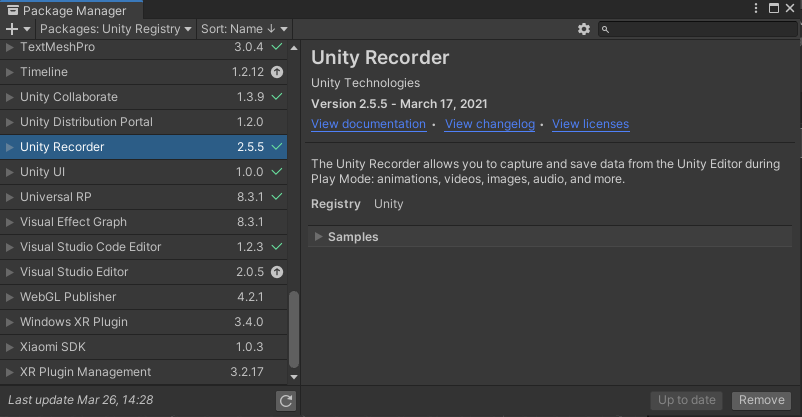Open the window kebab menu icon
This screenshot has height=417, width=802.
756,8
